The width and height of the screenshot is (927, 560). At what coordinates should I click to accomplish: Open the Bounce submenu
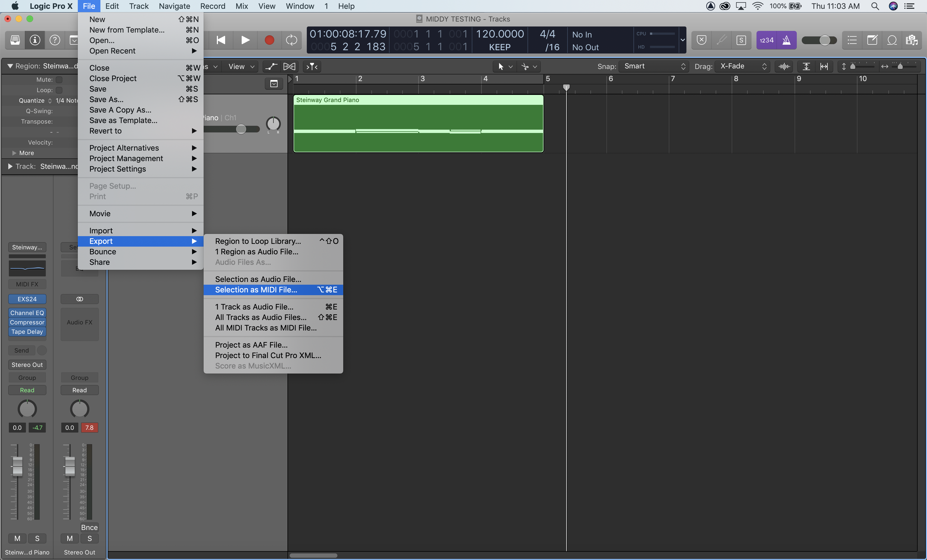[141, 252]
